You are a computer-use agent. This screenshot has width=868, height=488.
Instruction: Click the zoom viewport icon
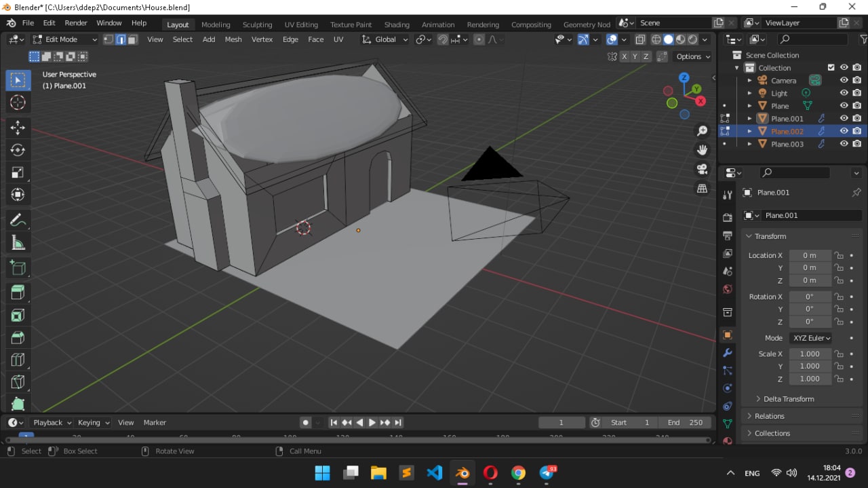(703, 130)
